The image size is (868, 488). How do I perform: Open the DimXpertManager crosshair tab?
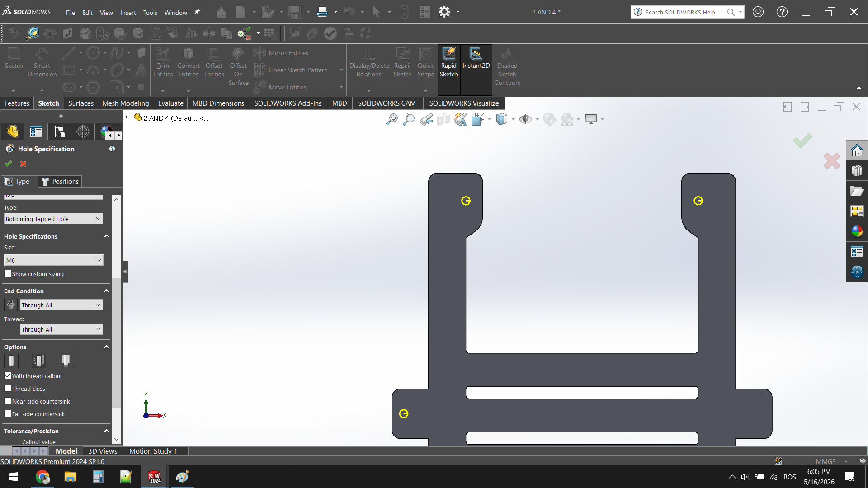[x=83, y=131]
